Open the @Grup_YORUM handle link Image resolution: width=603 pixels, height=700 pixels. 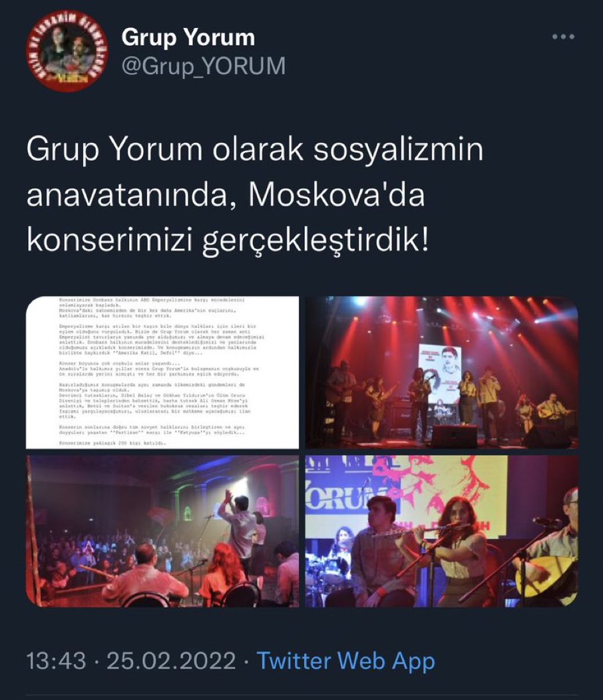point(203,66)
